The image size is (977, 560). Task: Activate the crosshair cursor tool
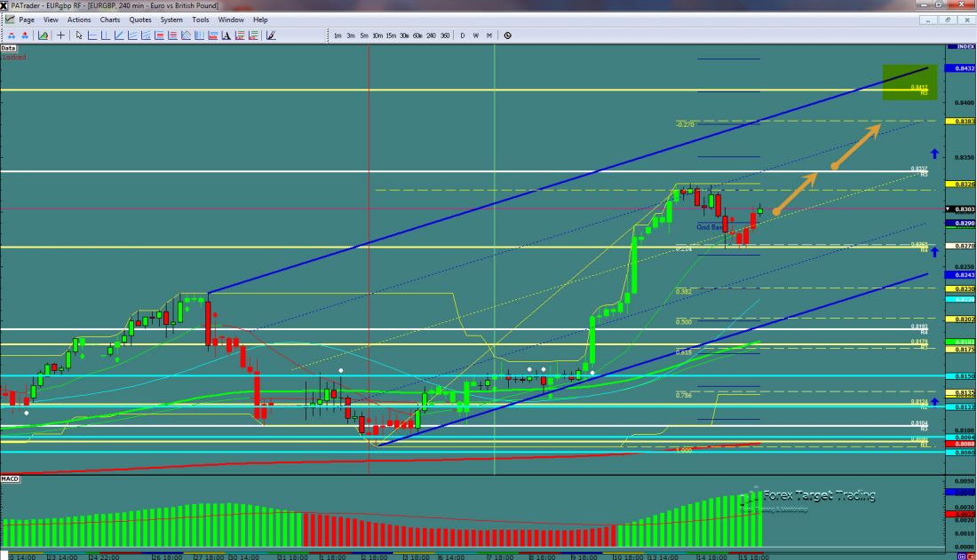60,35
